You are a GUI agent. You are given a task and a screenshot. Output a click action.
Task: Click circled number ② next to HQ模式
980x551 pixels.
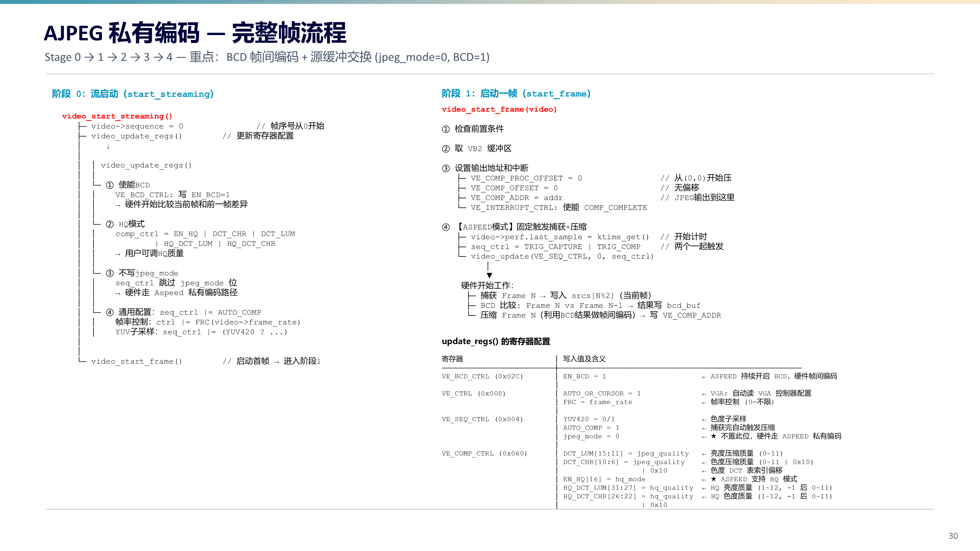(x=110, y=224)
